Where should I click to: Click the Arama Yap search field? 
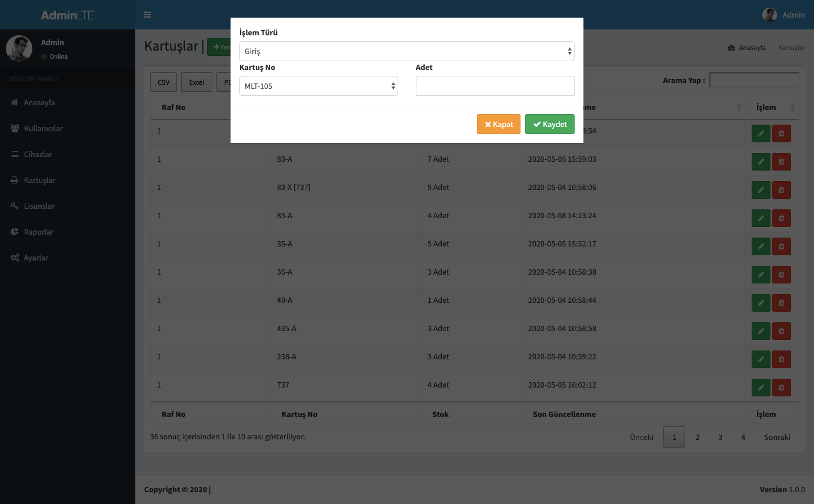(x=755, y=80)
